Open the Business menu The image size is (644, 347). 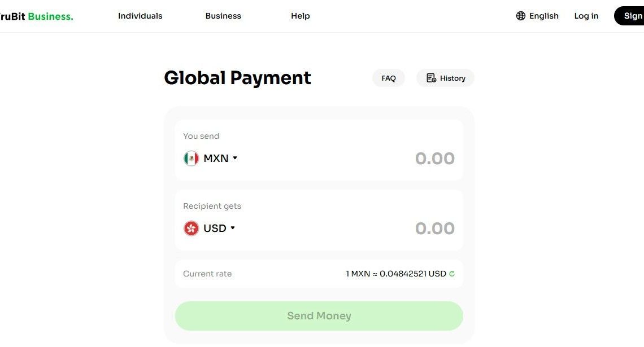(223, 16)
